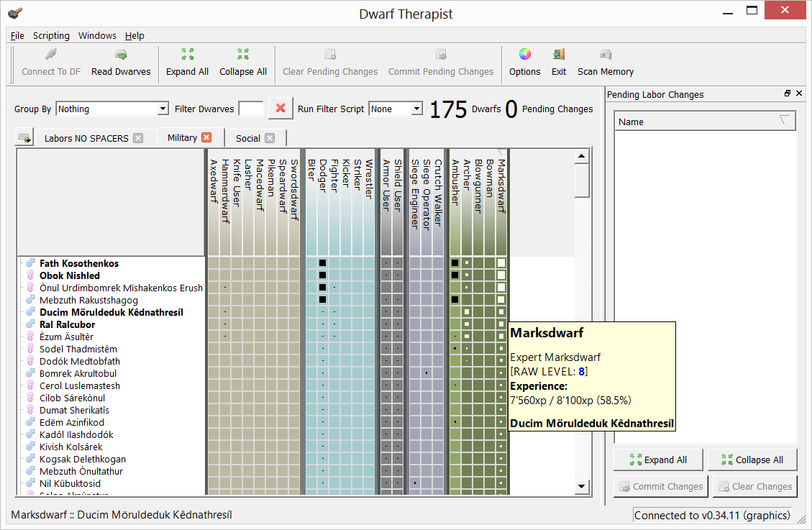Click the Dwarf Therapist app icon in title bar
The image size is (812, 530).
(x=15, y=13)
